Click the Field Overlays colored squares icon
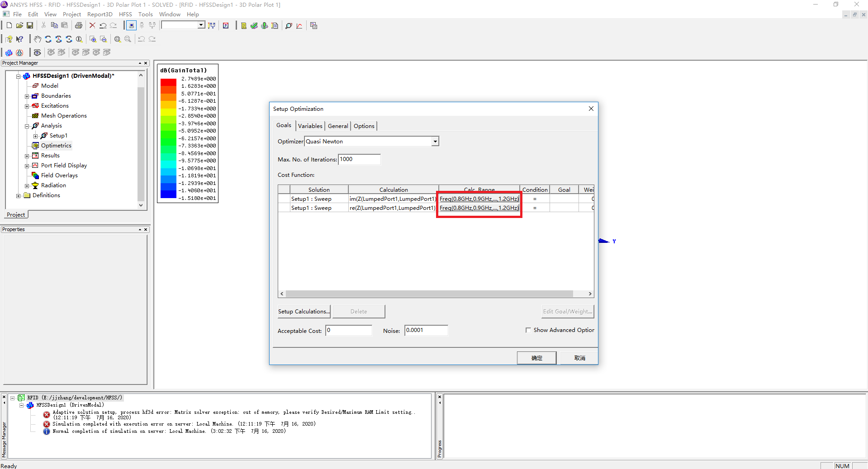 pos(35,175)
